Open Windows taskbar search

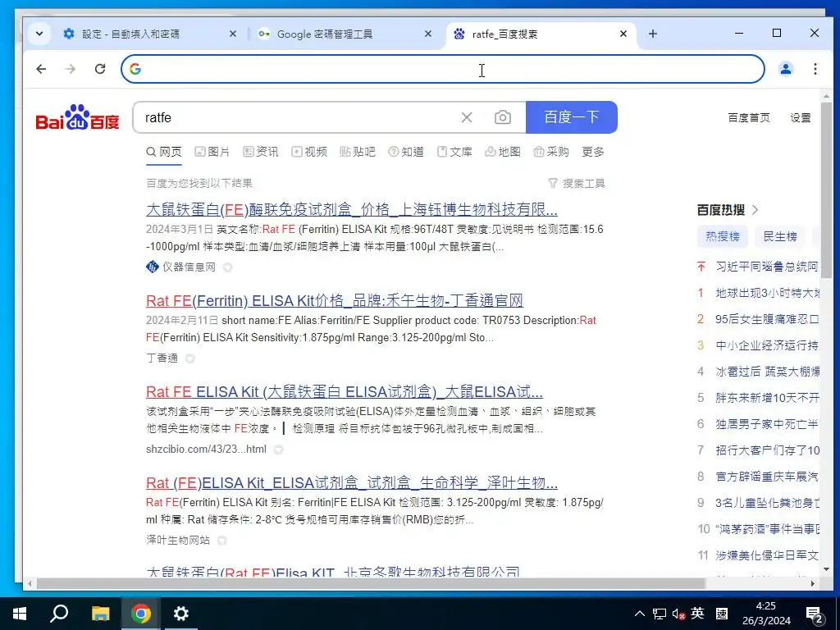(59, 614)
